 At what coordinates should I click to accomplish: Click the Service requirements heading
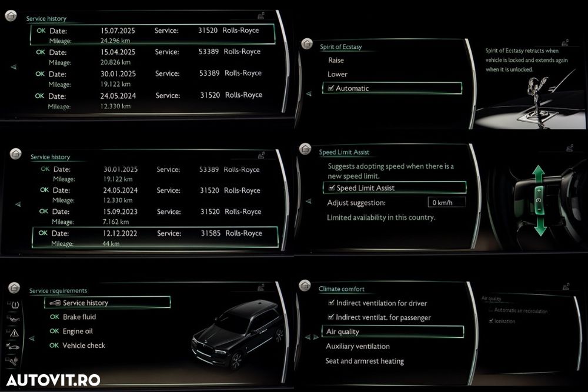(x=58, y=290)
